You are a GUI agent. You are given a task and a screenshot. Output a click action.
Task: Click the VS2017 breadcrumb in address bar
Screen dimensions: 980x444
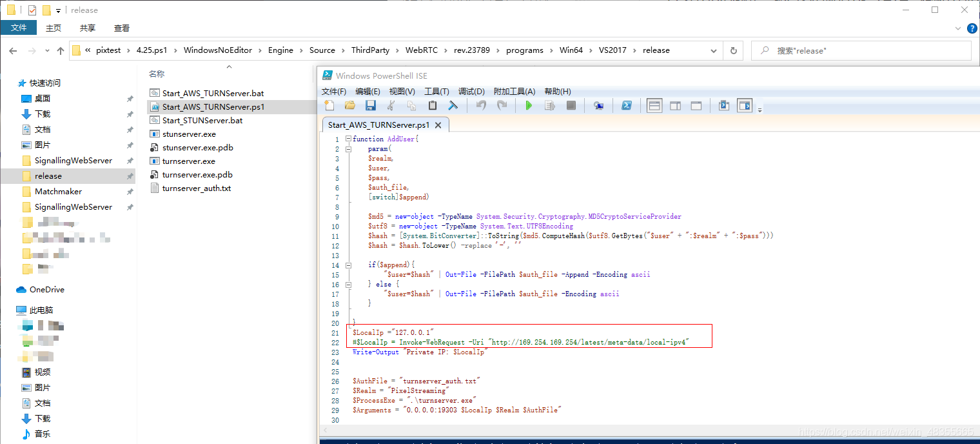(612, 50)
